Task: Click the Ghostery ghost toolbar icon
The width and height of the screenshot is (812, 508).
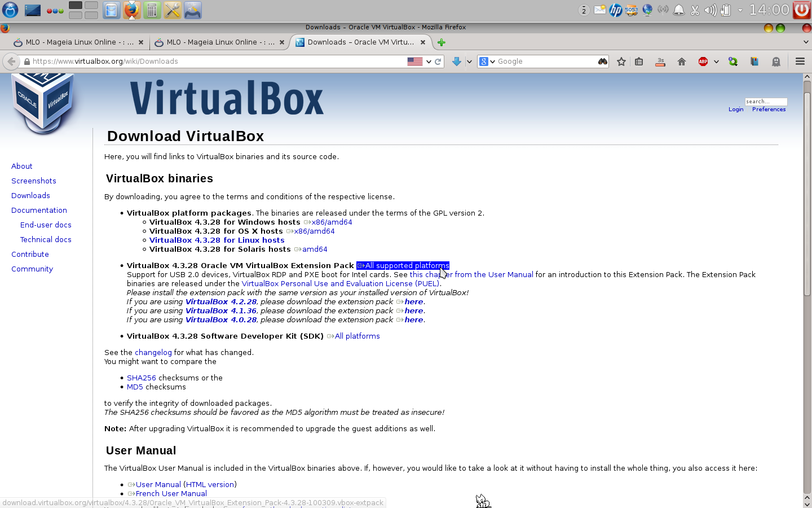Action: [x=776, y=62]
